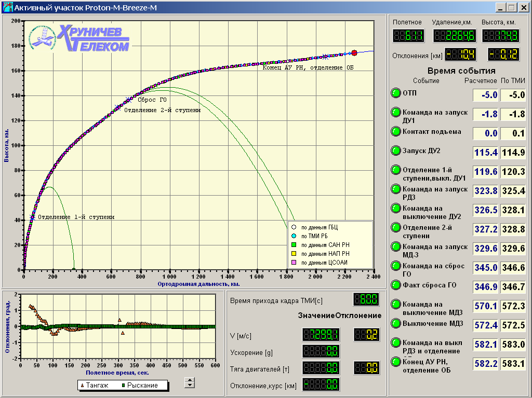Click the Сброс ГО marker on the curve
This screenshot has height=398, width=532.
point(128,100)
